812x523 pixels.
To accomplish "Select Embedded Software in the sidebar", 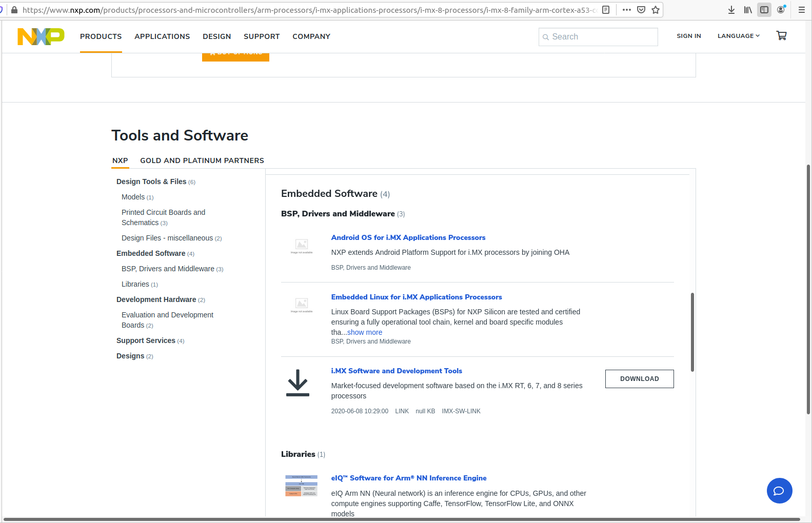I will click(x=155, y=253).
